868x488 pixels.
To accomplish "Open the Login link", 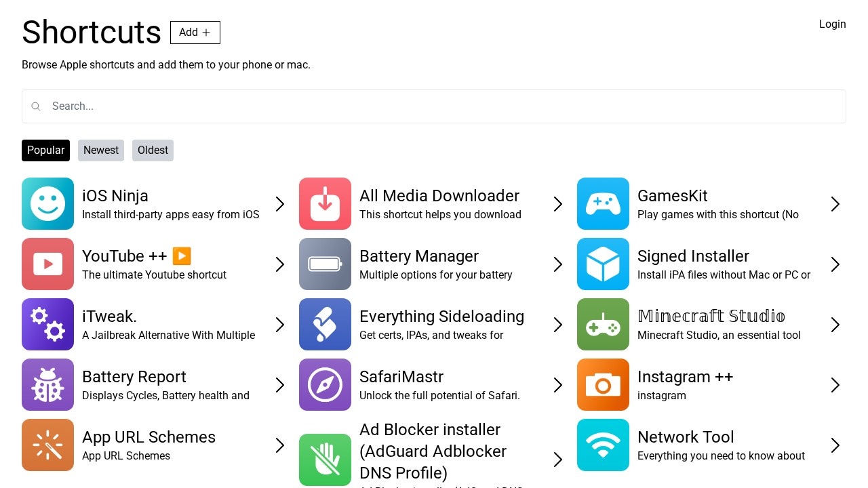I will (833, 24).
